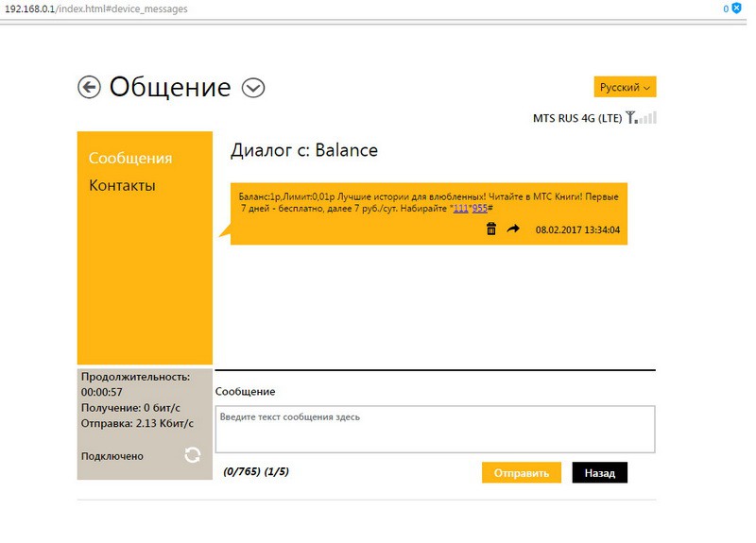Switch to Контакты in the sidebar
The width and height of the screenshot is (756, 543).
click(x=122, y=185)
